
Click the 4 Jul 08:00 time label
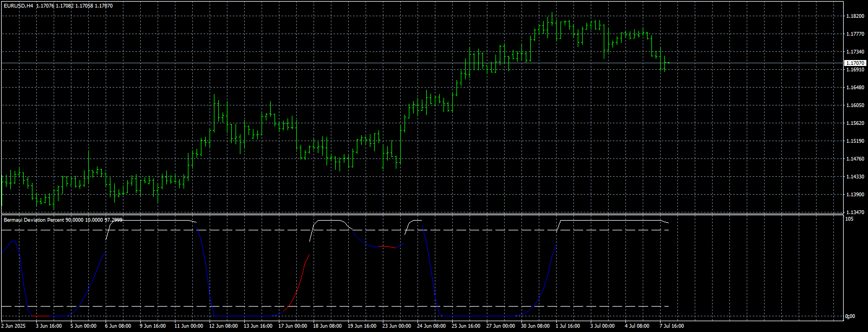click(x=637, y=326)
